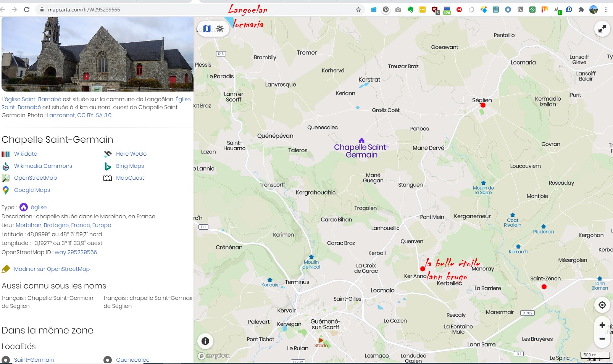The width and height of the screenshot is (613, 364).
Task: Open Chrome's three-dot menu
Action: point(606,10)
